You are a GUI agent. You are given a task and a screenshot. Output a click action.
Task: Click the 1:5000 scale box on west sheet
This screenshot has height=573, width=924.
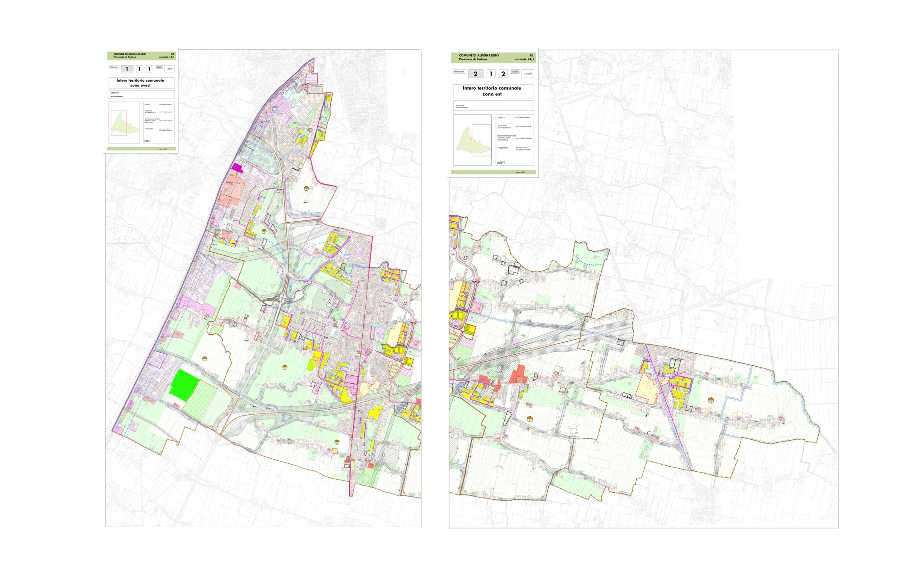click(169, 69)
